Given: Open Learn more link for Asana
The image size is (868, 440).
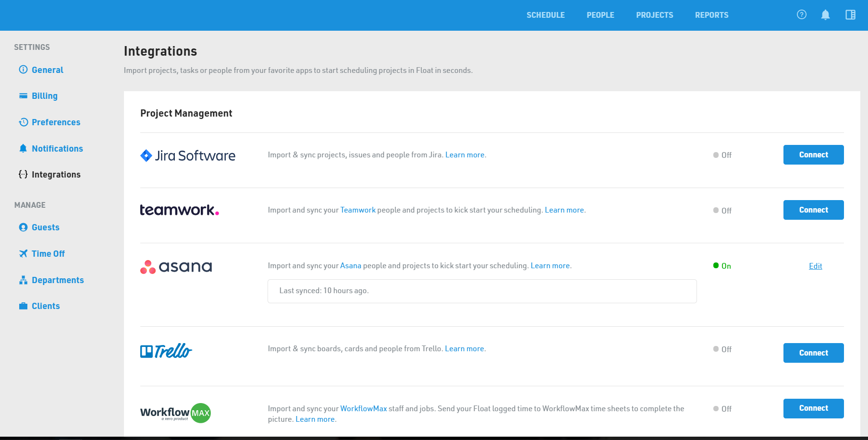Looking at the screenshot, I should coord(550,266).
